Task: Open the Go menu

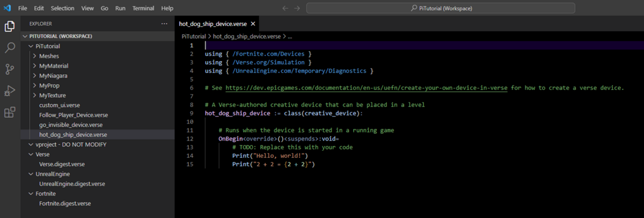Action: pos(105,9)
